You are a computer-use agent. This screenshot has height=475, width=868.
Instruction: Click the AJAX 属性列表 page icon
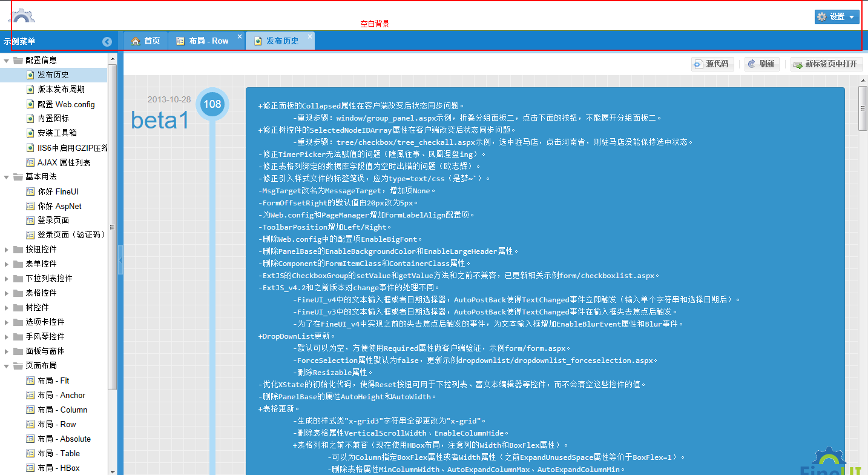(x=30, y=162)
